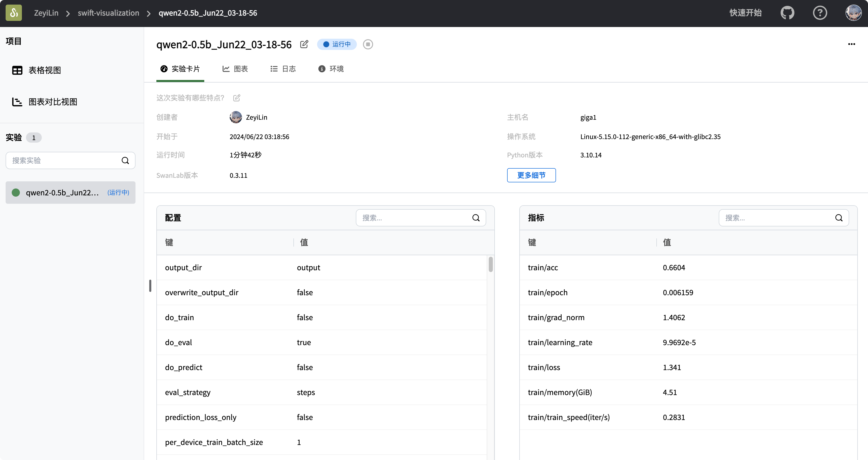Click the SwanLab version 0.3.11
Screen dimensions: 868x460
coord(239,175)
